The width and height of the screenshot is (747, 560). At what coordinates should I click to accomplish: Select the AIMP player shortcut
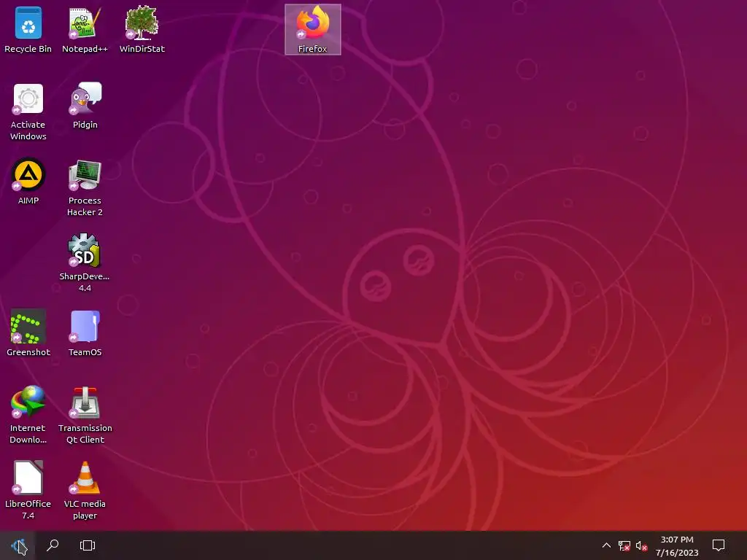pyautogui.click(x=28, y=182)
